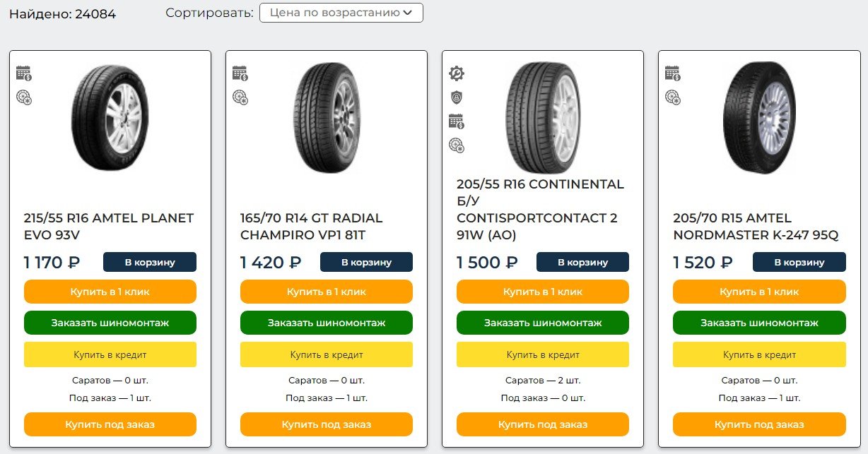Open the sort dropdown 'Цена по возрастанию'

pyautogui.click(x=341, y=13)
